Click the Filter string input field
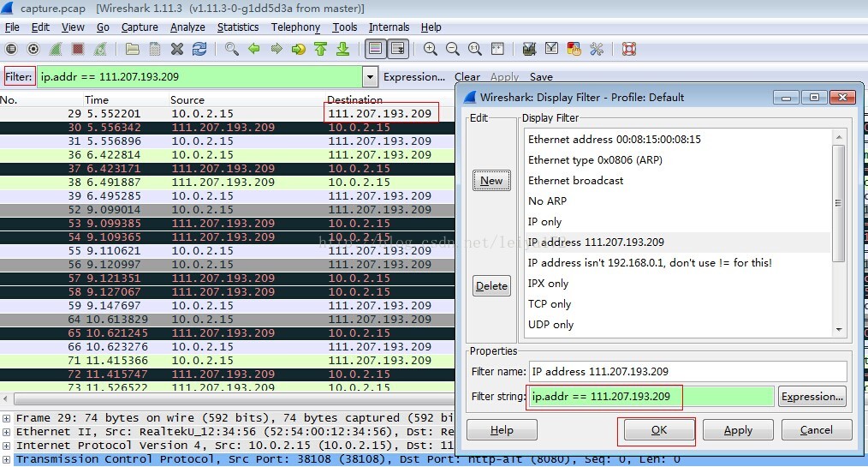Viewport: 868px width, 467px height. [x=651, y=397]
